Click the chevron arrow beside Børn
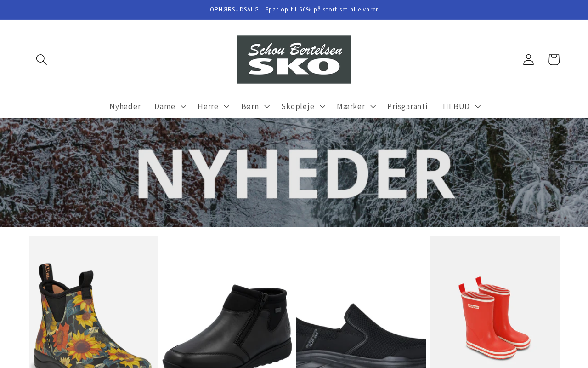The width and height of the screenshot is (588, 368). [267, 106]
